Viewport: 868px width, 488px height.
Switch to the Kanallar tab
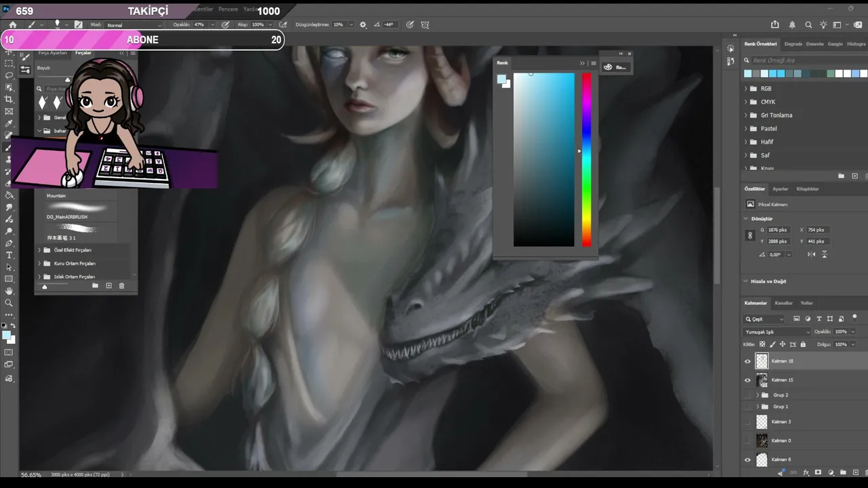click(783, 303)
